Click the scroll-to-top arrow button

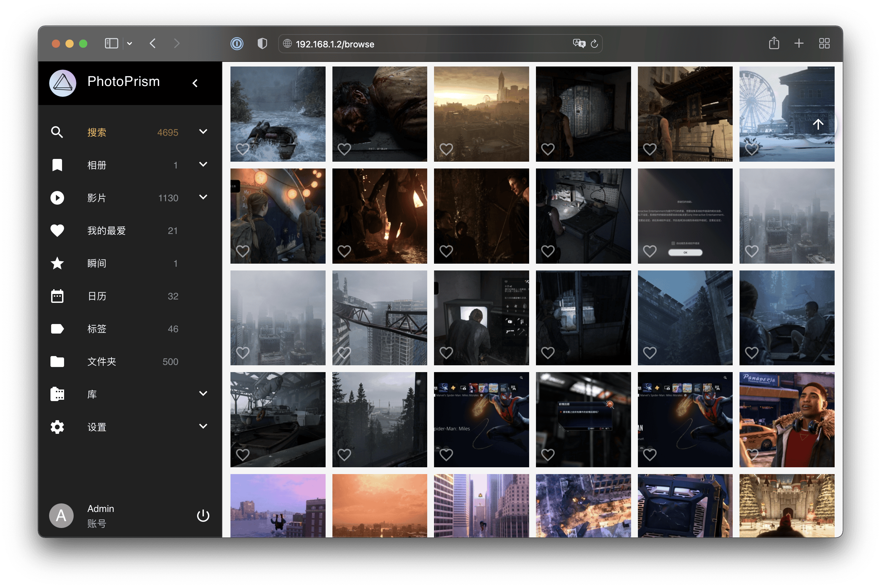tap(818, 124)
